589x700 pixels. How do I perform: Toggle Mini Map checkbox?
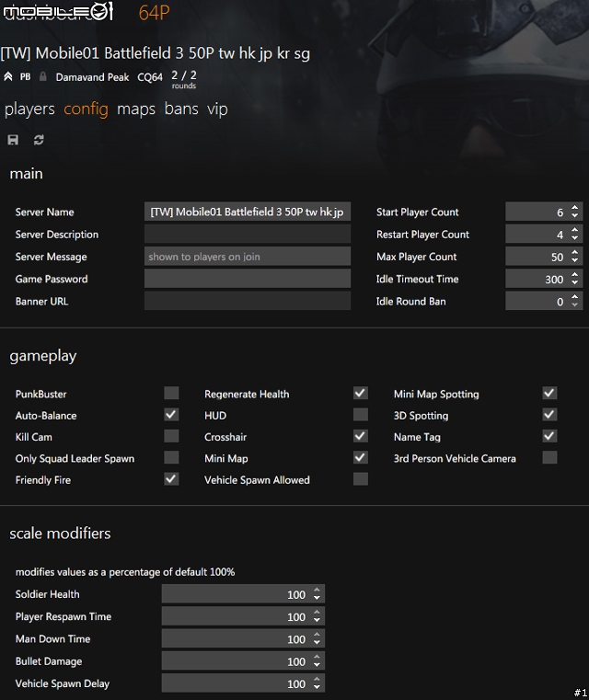click(361, 457)
